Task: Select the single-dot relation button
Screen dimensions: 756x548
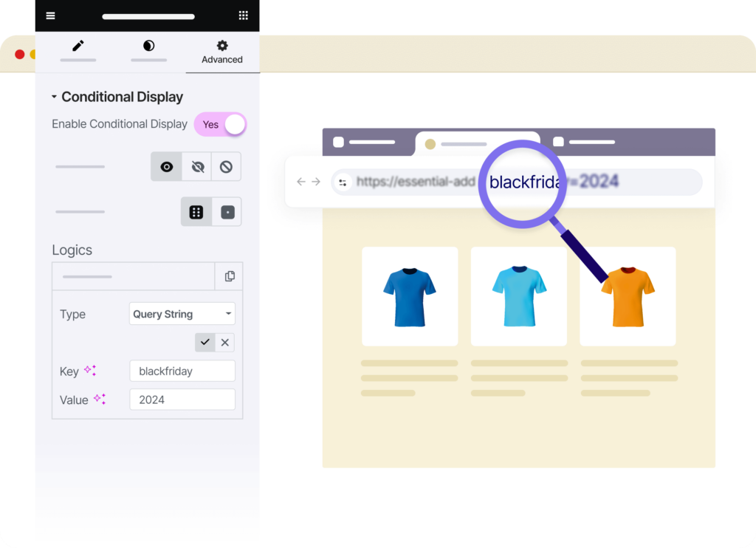Action: [x=227, y=212]
